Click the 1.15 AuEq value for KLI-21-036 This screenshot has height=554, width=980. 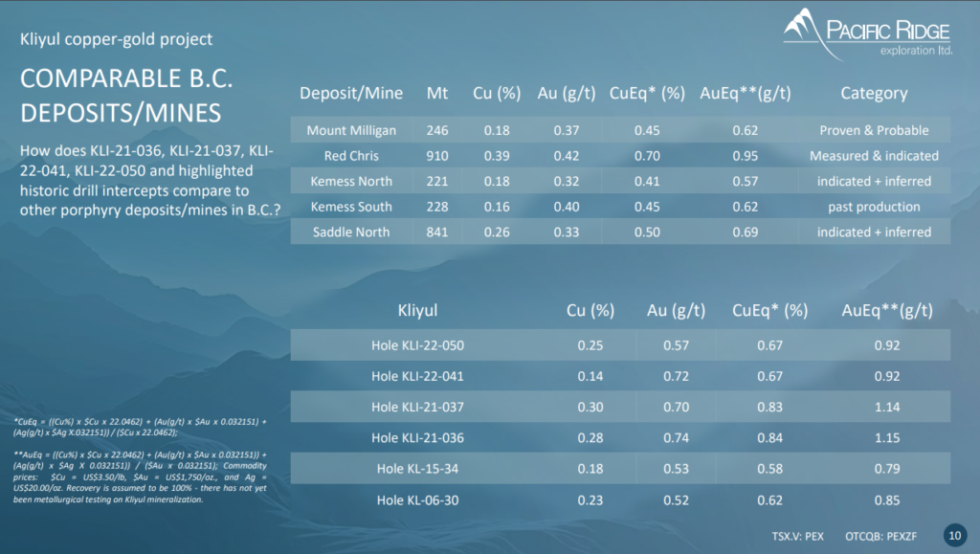[887, 438]
